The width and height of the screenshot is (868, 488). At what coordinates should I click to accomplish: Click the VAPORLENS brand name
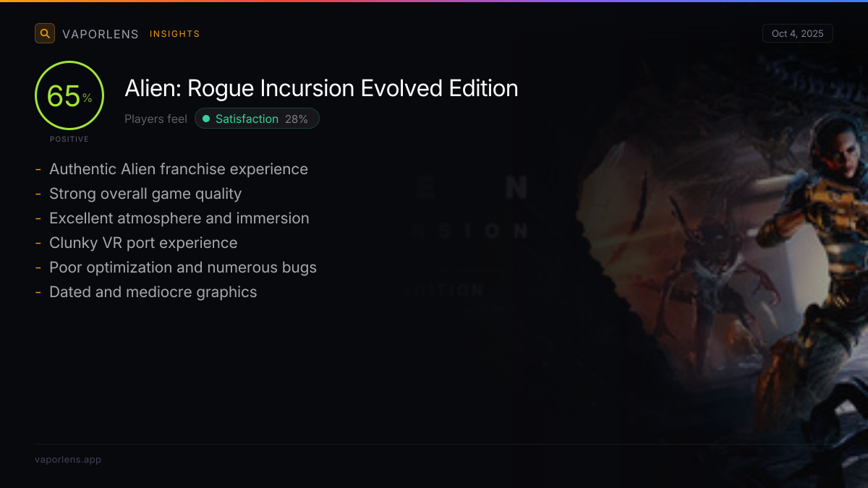pyautogui.click(x=101, y=34)
